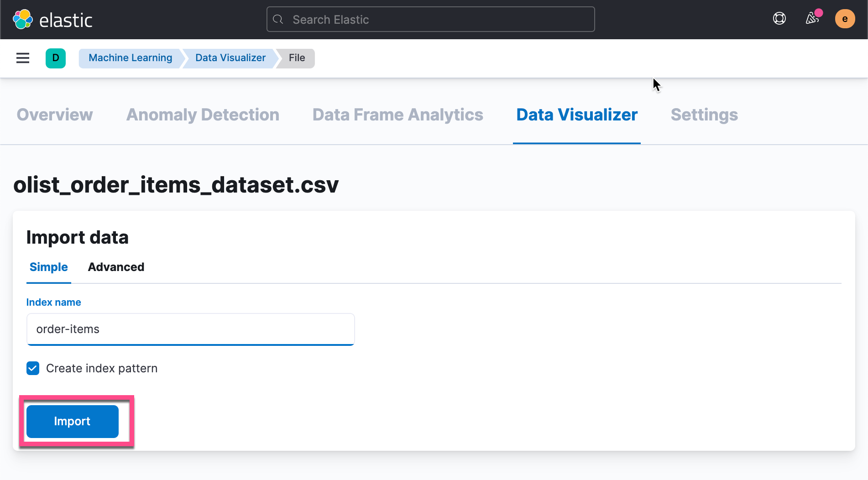The width and height of the screenshot is (868, 480).
Task: Click the pink notification dot
Action: pyautogui.click(x=818, y=13)
